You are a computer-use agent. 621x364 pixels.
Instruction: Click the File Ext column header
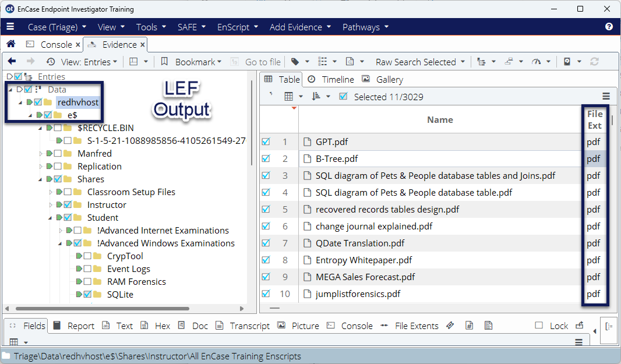[594, 119]
